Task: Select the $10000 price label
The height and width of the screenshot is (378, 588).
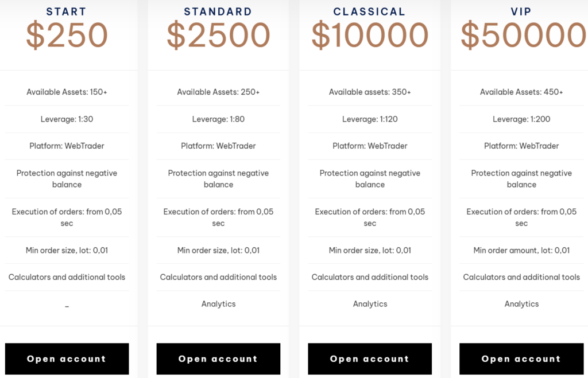Action: (370, 36)
